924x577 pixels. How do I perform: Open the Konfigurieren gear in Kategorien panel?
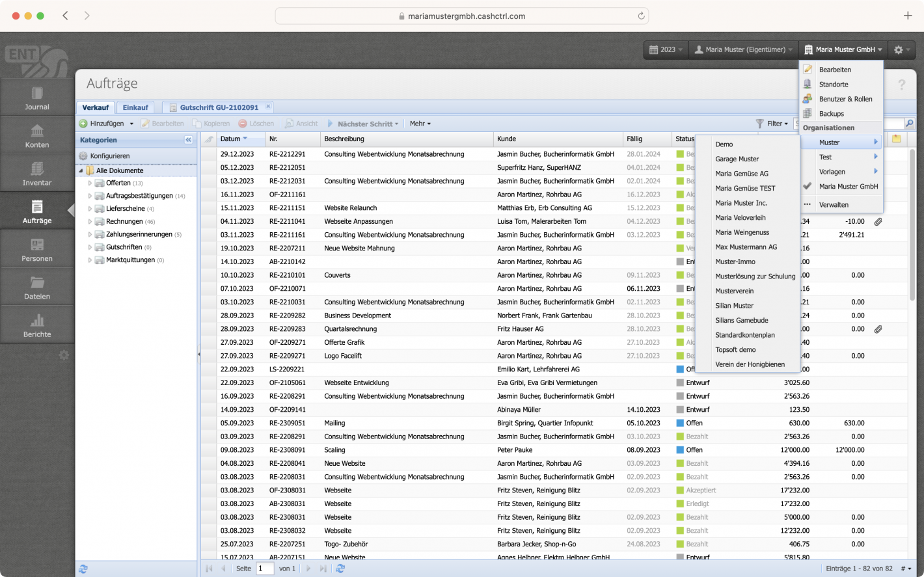tap(84, 156)
